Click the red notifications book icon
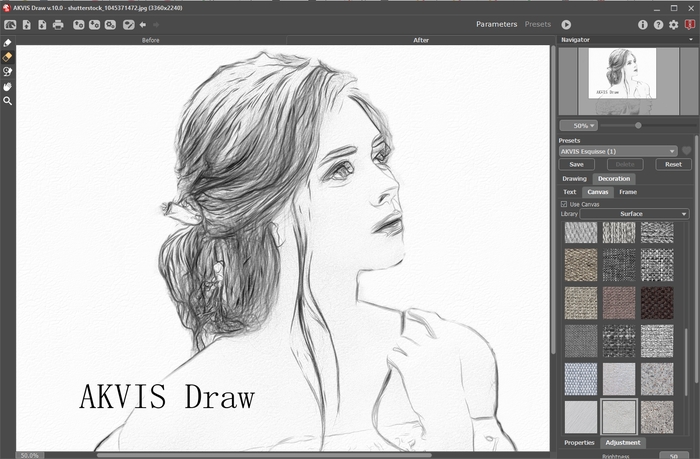The width and height of the screenshot is (700, 459). pyautogui.click(x=690, y=25)
